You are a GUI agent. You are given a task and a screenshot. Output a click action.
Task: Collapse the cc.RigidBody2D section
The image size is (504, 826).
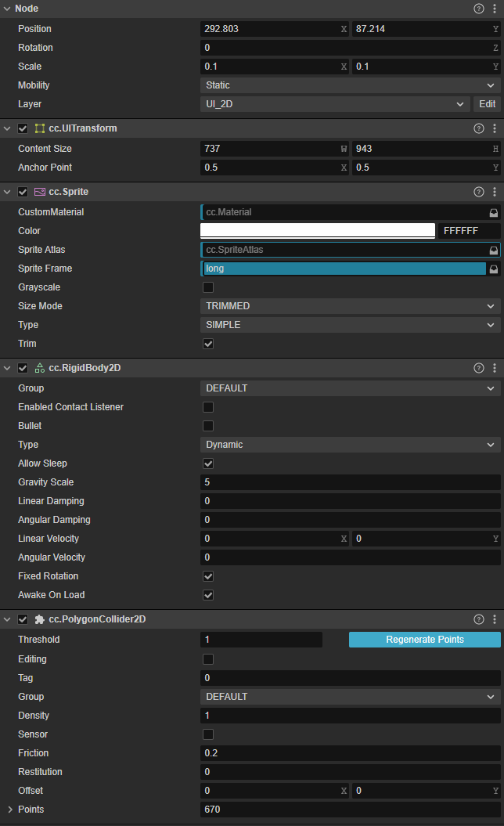(x=8, y=368)
